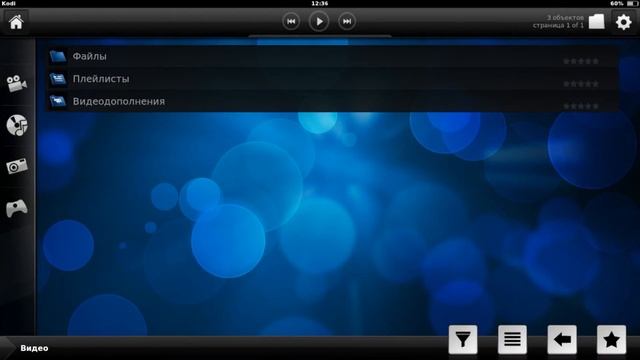Open settings with the gear icon
The height and width of the screenshot is (360, 640).
click(x=623, y=22)
